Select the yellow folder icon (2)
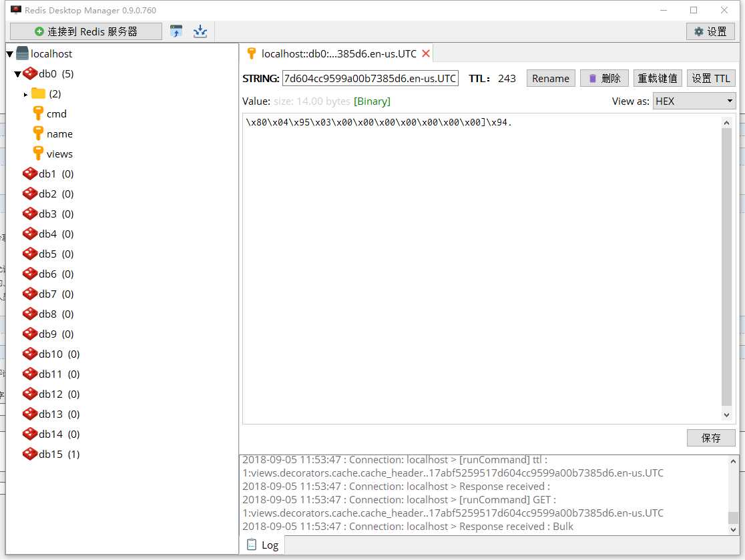Screen dimensions: 745x560 39,93
